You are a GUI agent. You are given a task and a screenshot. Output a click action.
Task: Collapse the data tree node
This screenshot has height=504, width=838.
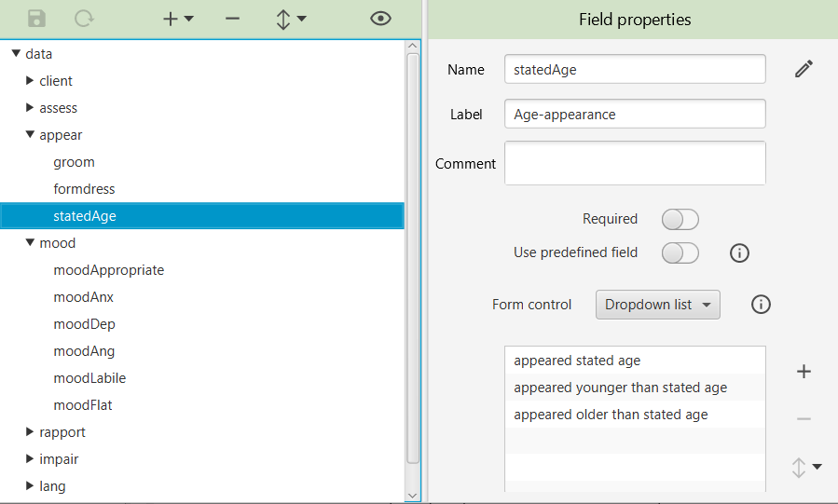tap(16, 53)
